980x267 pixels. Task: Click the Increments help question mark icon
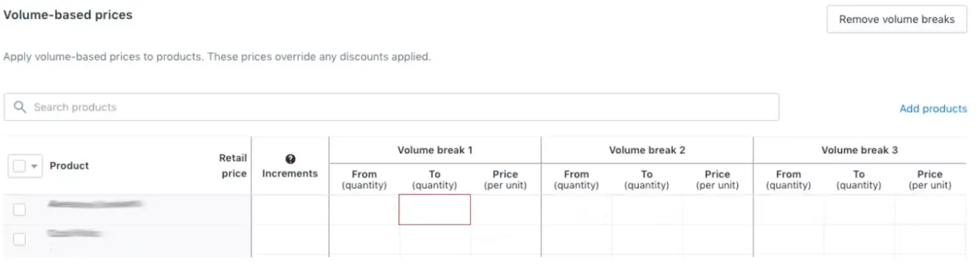click(x=290, y=159)
